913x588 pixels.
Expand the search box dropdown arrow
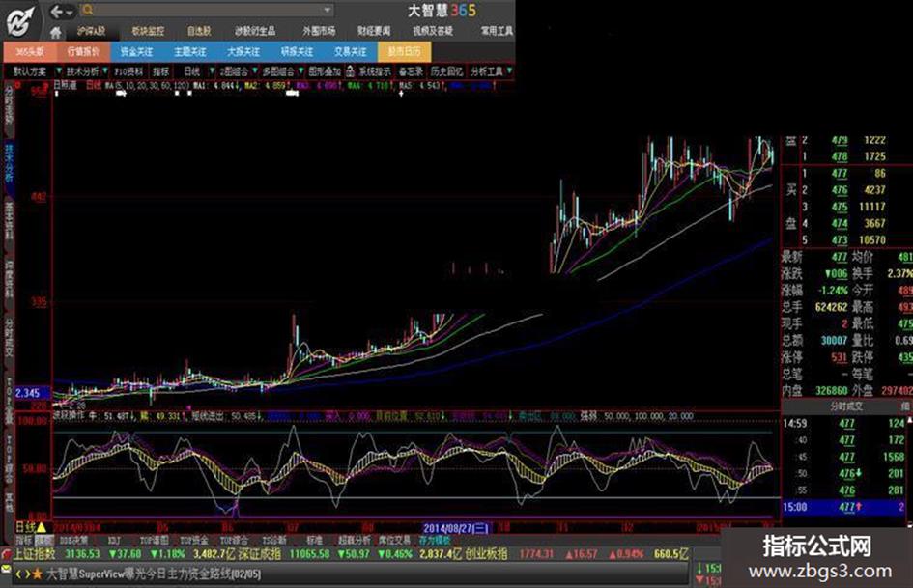coord(328,10)
